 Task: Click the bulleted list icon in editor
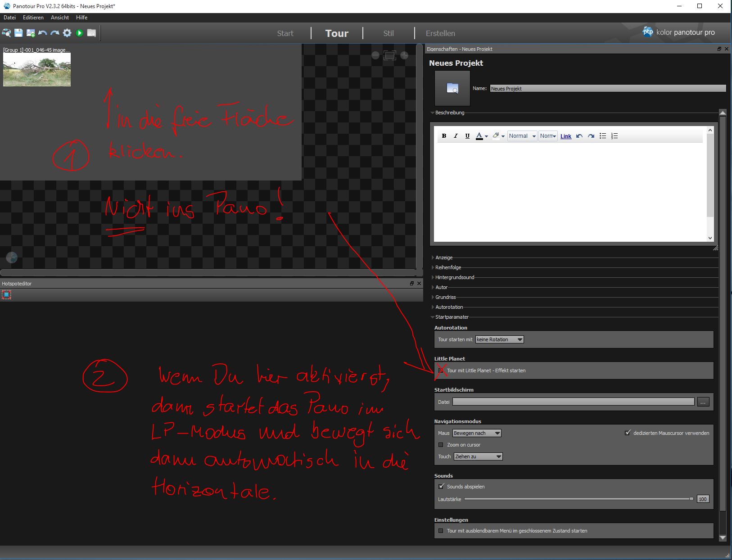point(603,136)
